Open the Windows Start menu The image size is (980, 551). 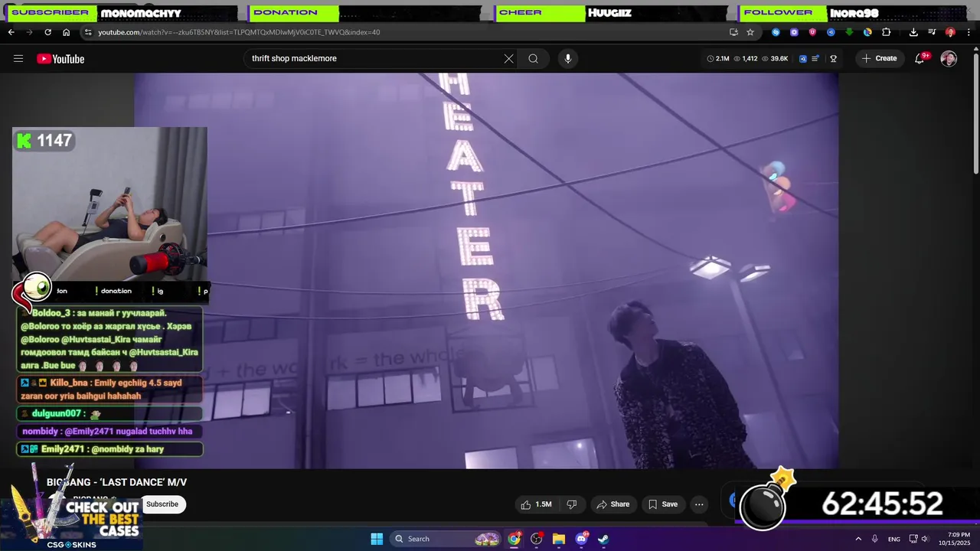377,539
